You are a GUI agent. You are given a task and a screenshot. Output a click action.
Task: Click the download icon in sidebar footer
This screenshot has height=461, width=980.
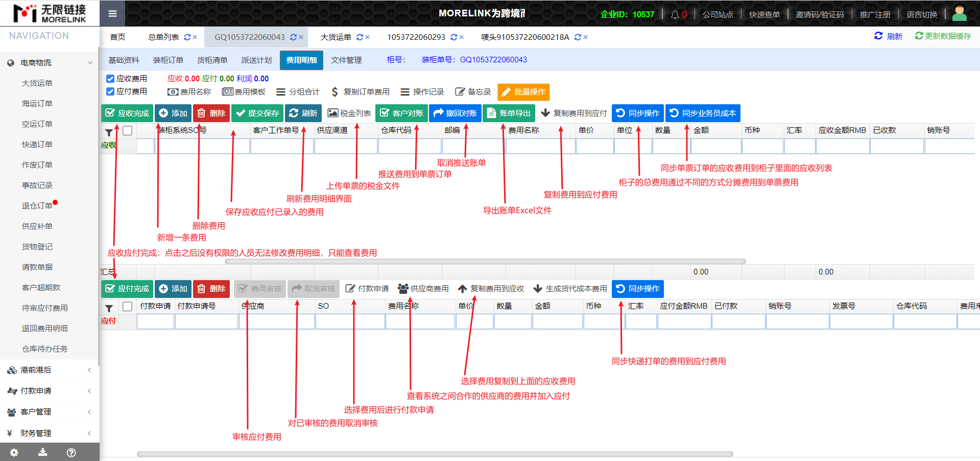point(43,452)
